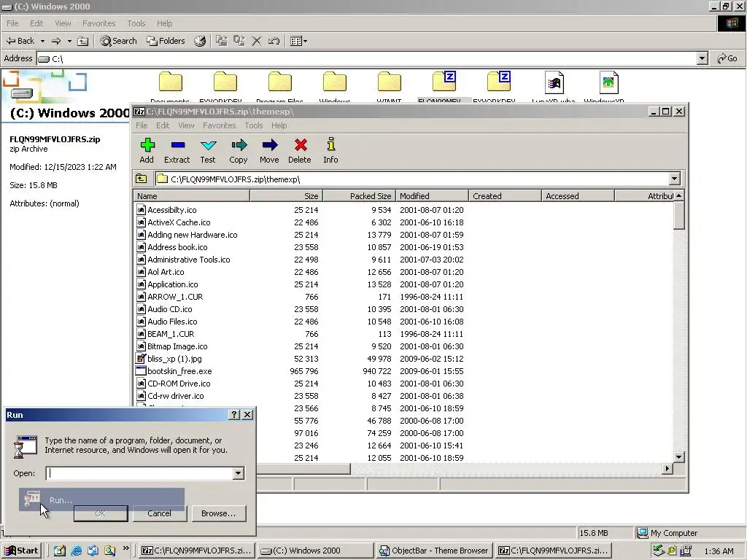Select the bliss_xp (1).jpg file icon
The image size is (747, 560).
click(x=141, y=359)
